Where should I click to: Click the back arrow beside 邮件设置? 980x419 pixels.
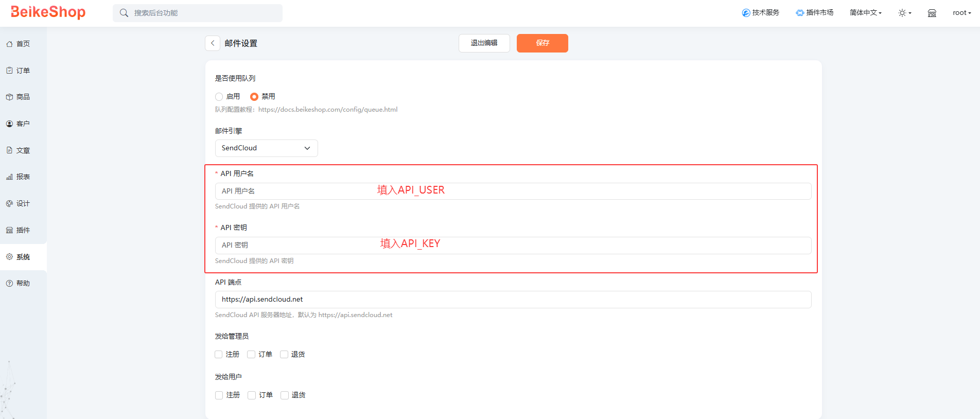point(213,43)
